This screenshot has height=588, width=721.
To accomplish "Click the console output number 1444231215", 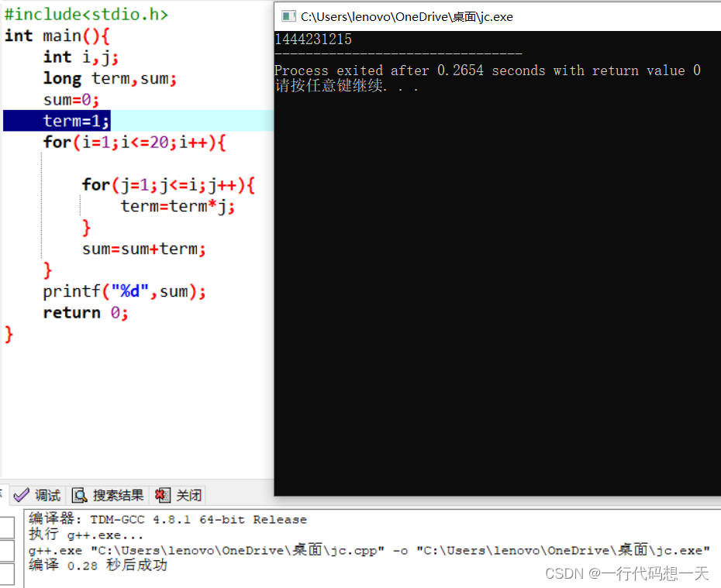I will click(312, 39).
